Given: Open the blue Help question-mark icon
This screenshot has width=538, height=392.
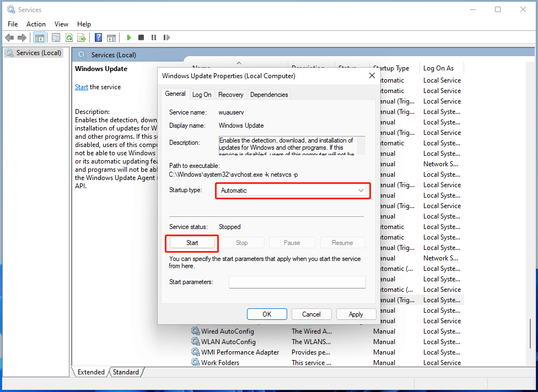Looking at the screenshot, I should pyautogui.click(x=99, y=37).
